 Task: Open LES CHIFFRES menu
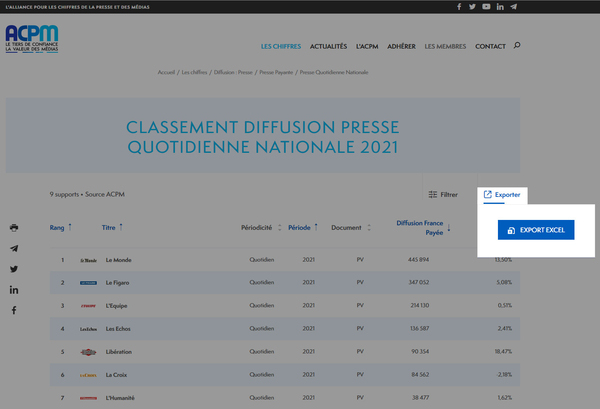pos(281,46)
